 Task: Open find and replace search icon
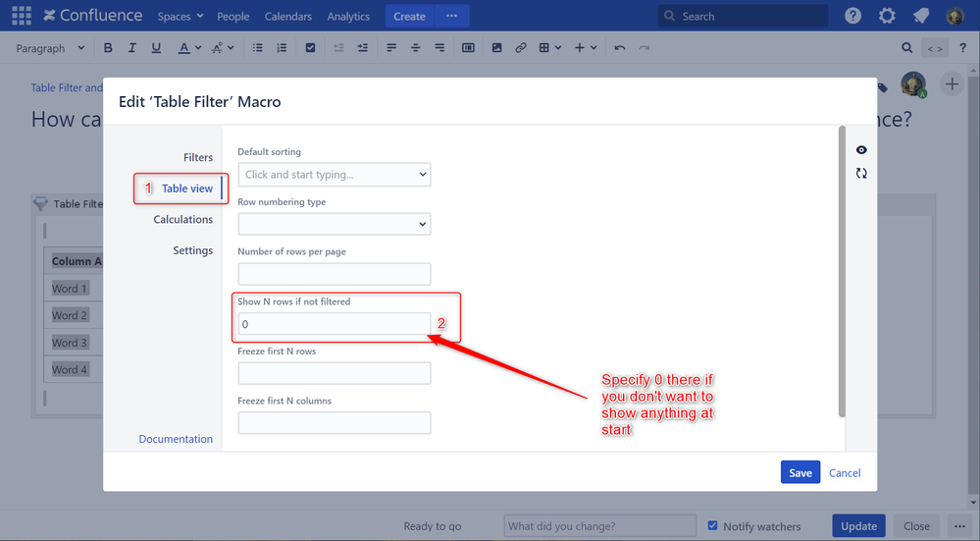[x=906, y=48]
